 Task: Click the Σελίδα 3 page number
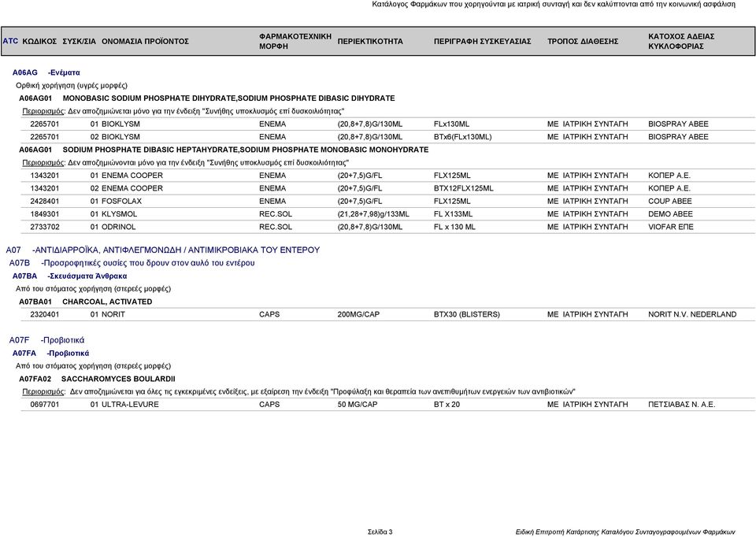[x=380, y=532]
